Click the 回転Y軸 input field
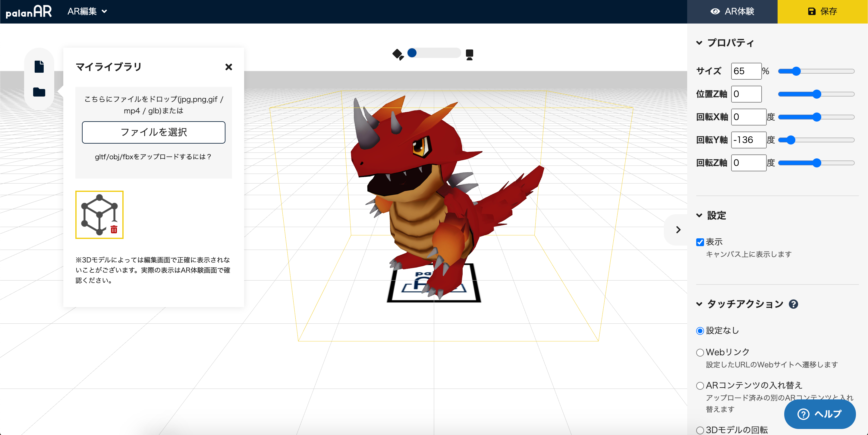Image resolution: width=868 pixels, height=435 pixels. (748, 140)
